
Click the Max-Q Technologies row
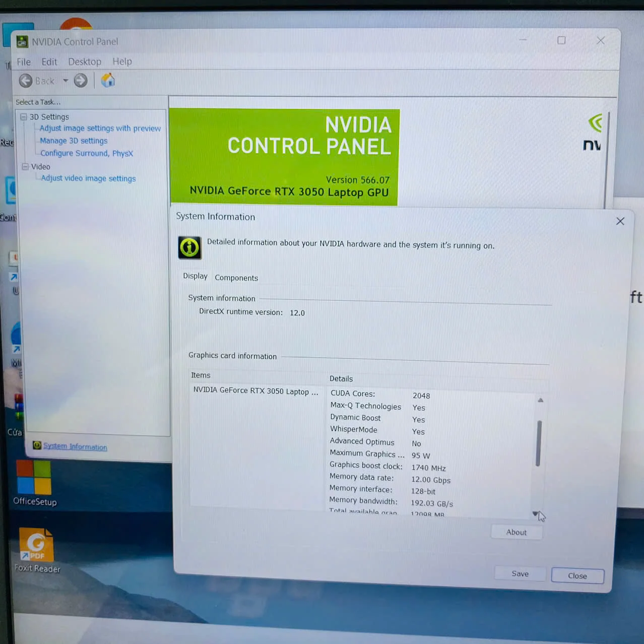pyautogui.click(x=378, y=407)
